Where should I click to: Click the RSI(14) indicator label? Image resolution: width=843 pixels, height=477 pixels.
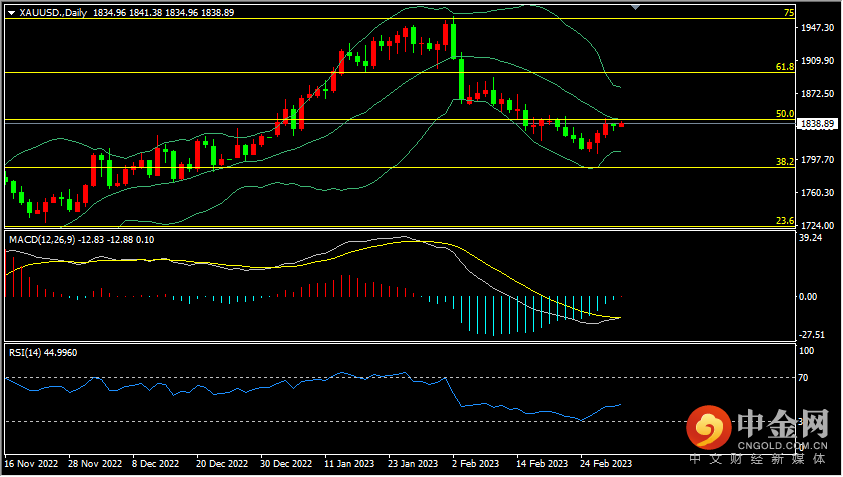pos(27,352)
